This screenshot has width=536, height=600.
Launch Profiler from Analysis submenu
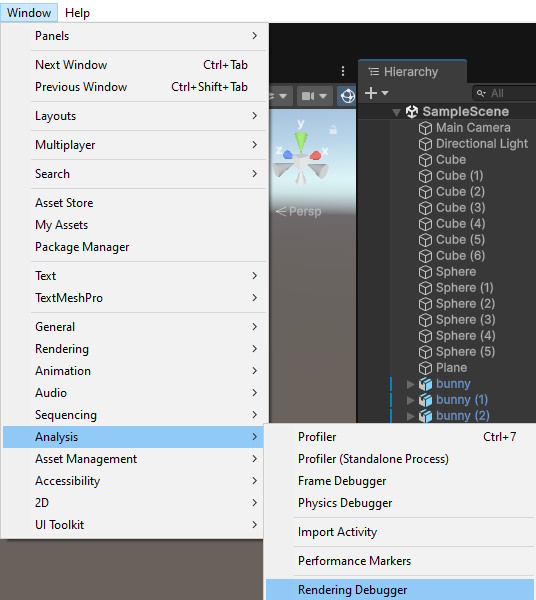400,437
